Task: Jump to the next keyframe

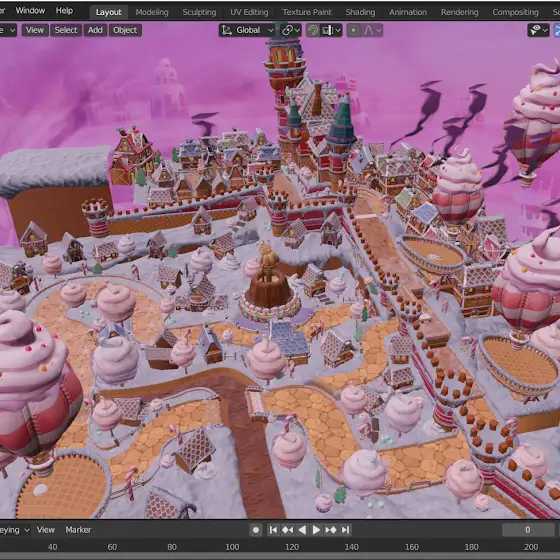Action: (x=331, y=530)
